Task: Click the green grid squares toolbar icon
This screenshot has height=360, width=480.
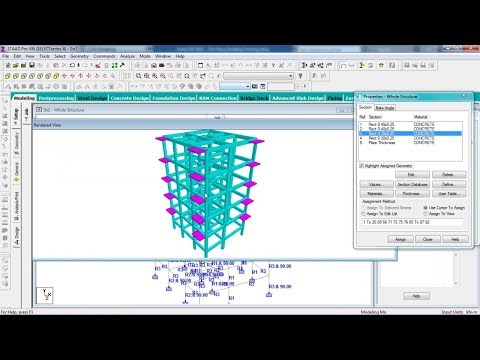Action: click(x=115, y=65)
